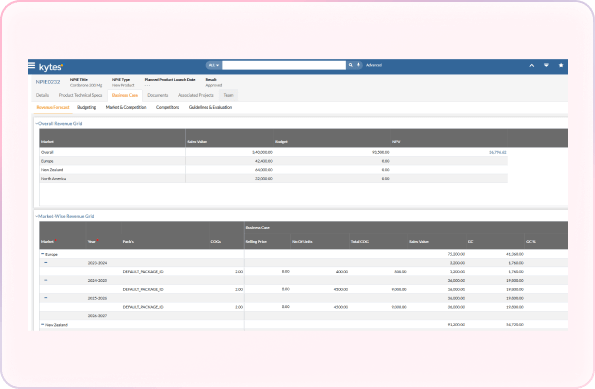Open the NPIE0232 record link
Screen dimensions: 595x389
click(x=48, y=82)
